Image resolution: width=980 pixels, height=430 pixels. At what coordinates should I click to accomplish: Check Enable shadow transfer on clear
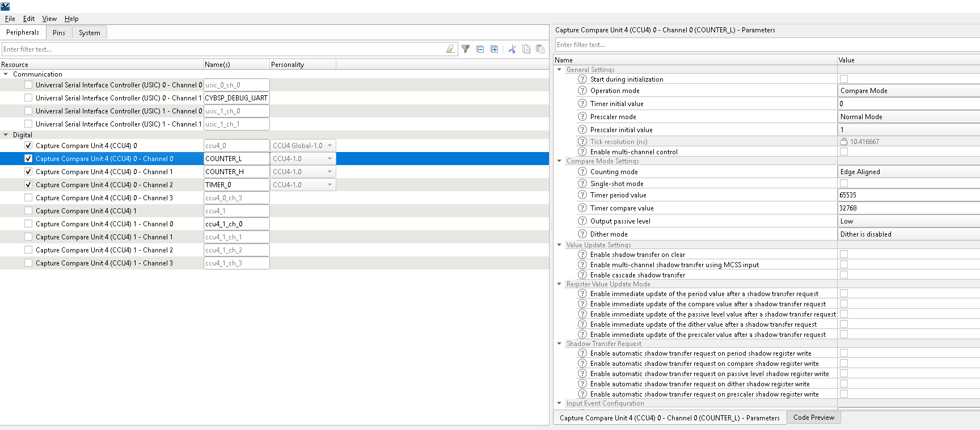(x=844, y=254)
